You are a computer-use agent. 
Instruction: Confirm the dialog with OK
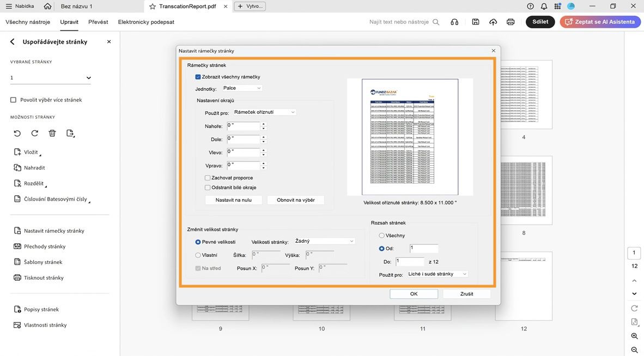point(414,294)
